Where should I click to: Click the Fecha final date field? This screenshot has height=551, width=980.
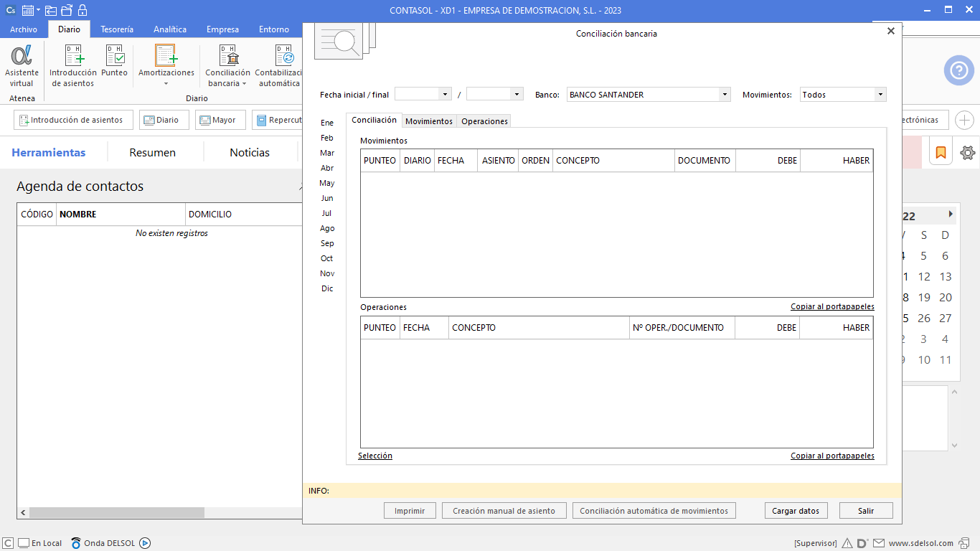(x=489, y=95)
